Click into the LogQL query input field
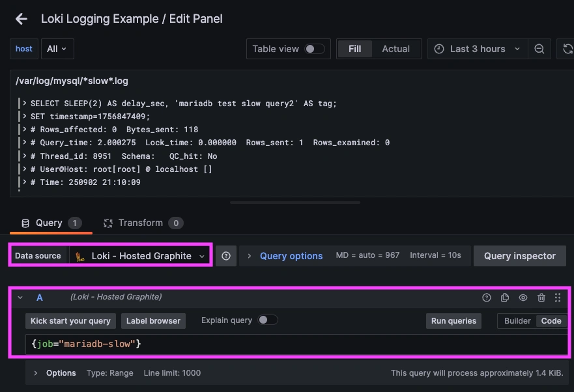This screenshot has width=574, height=392. pyautogui.click(x=296, y=344)
